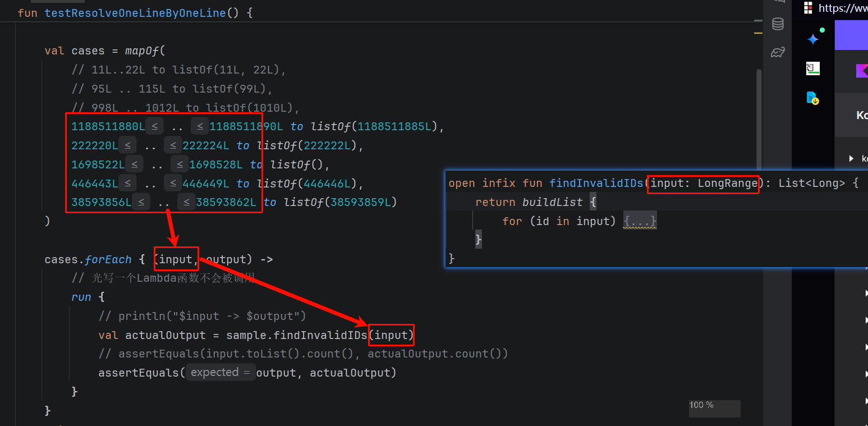Click the blue sparkle AI assistant icon
This screenshot has height=426, width=868.
pos(813,39)
